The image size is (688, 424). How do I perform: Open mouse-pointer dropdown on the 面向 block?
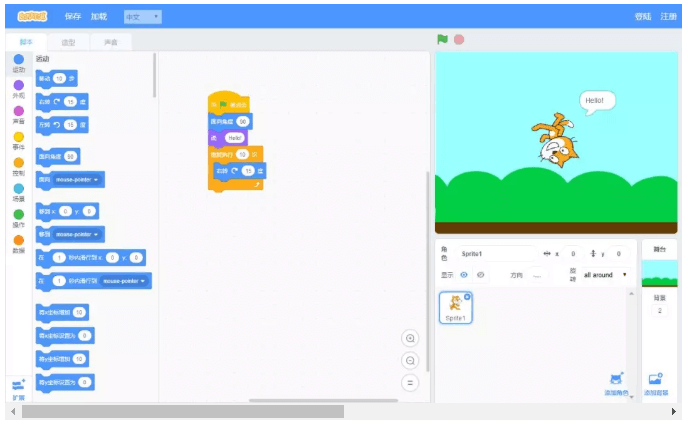pos(77,180)
